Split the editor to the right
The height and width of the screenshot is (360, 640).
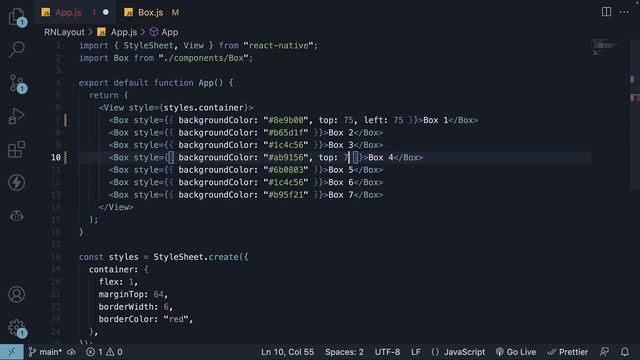coord(607,12)
